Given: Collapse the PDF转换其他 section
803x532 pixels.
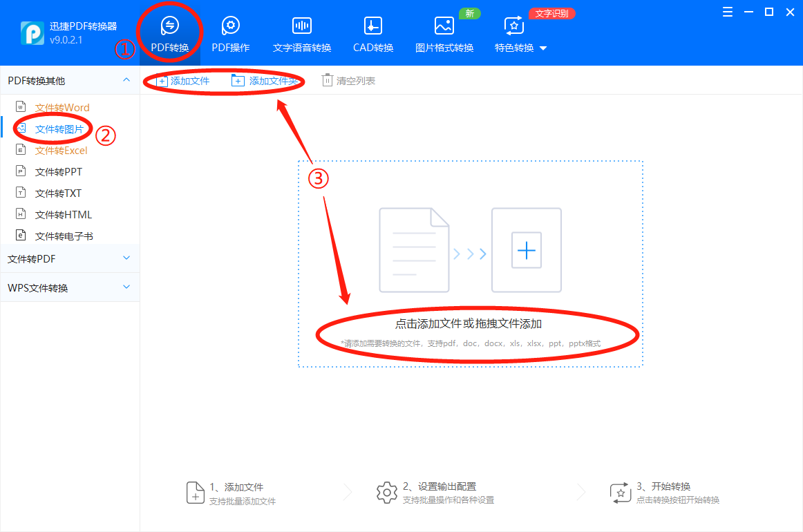Looking at the screenshot, I should [126, 80].
